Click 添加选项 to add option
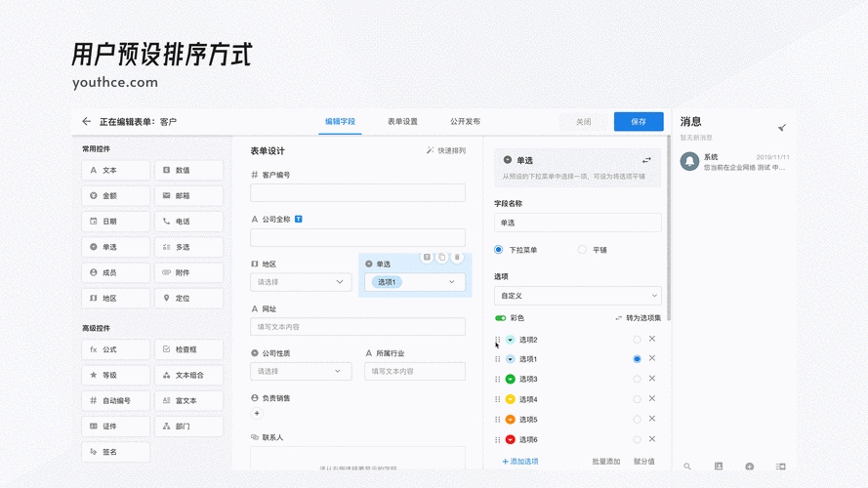 (520, 461)
